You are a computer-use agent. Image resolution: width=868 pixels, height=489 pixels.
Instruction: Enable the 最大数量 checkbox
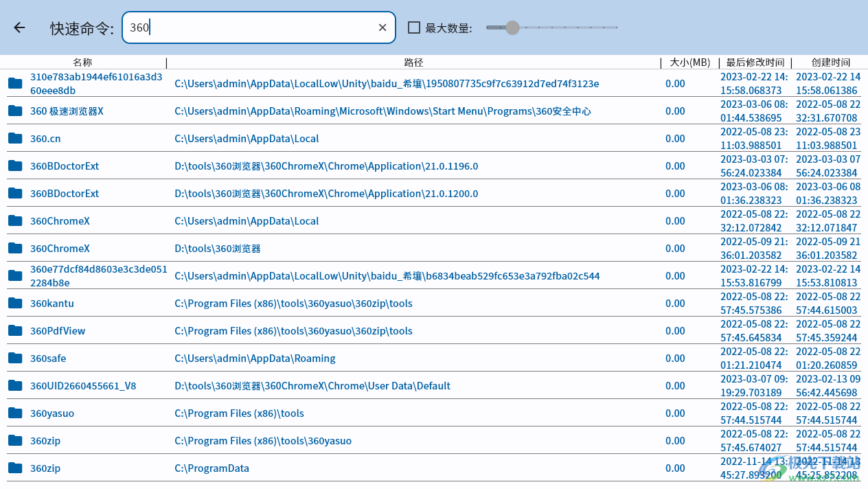click(x=414, y=27)
